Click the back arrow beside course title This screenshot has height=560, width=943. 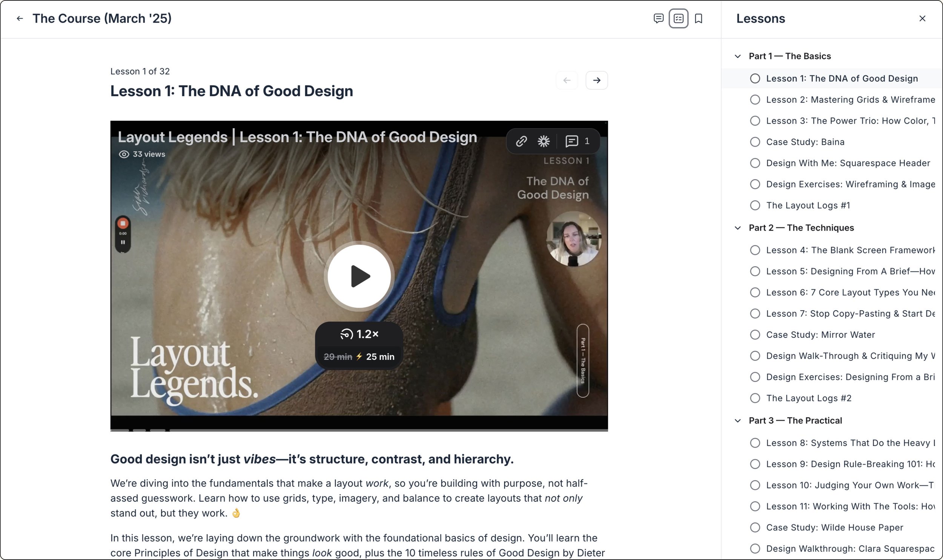(x=20, y=18)
